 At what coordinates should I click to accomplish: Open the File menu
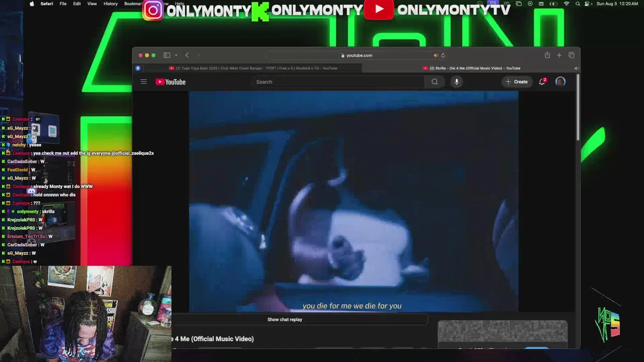click(x=63, y=4)
